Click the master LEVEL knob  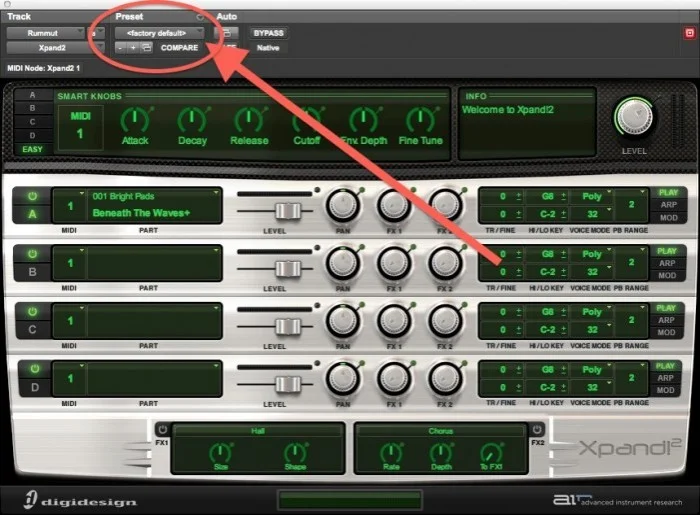pyautogui.click(x=634, y=117)
